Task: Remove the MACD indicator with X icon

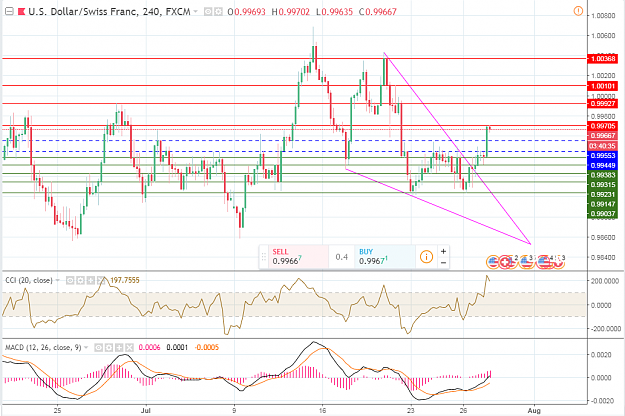Action: (129, 348)
